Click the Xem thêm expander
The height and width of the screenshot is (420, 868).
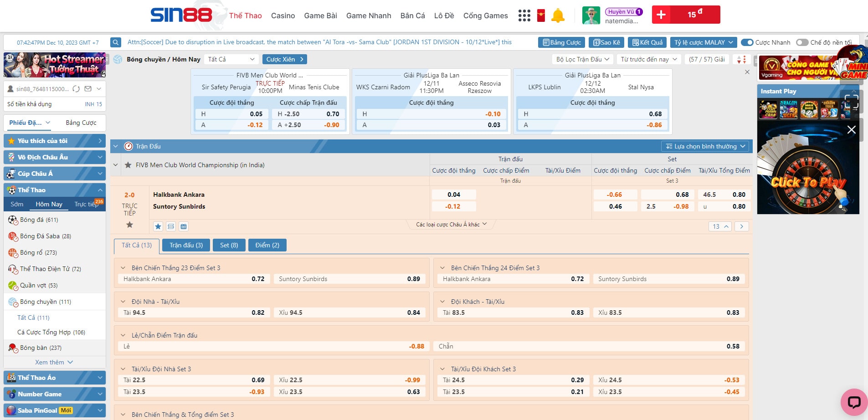click(54, 362)
